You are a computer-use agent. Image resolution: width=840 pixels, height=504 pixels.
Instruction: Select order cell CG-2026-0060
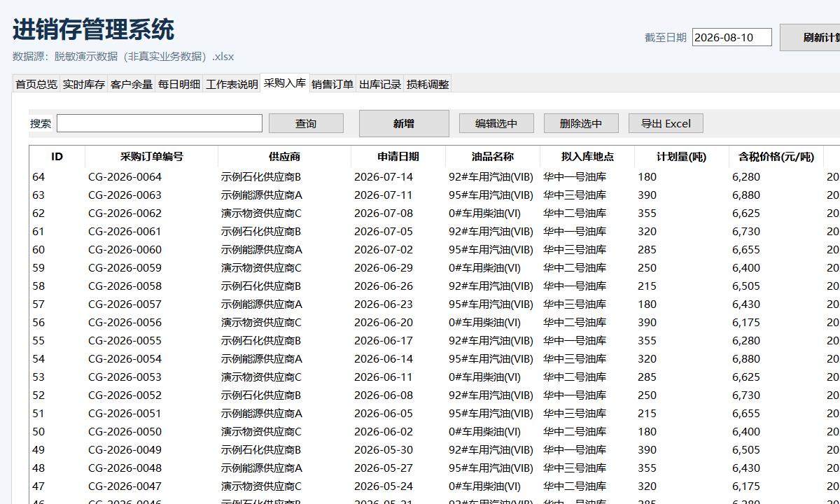click(125, 249)
